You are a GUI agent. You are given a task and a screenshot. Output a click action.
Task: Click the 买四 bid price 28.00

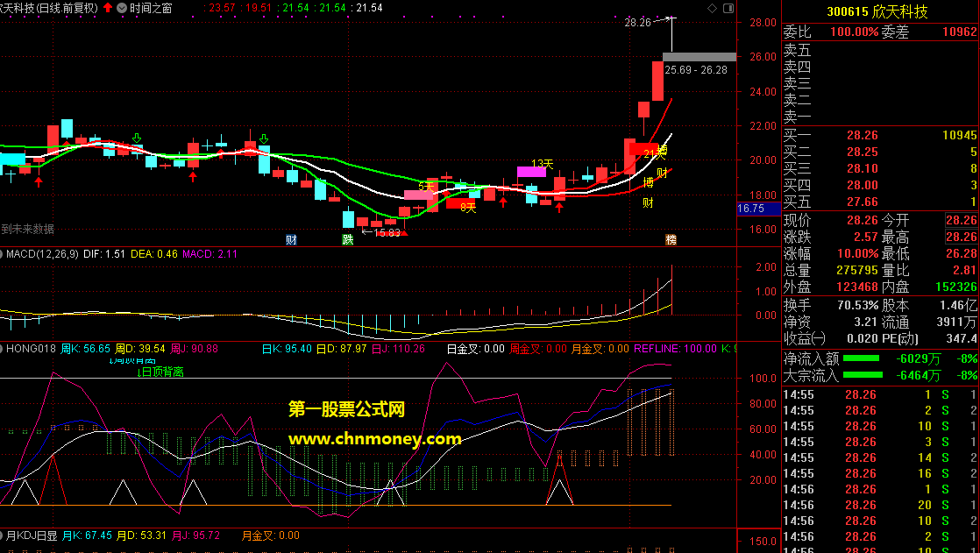click(x=863, y=185)
